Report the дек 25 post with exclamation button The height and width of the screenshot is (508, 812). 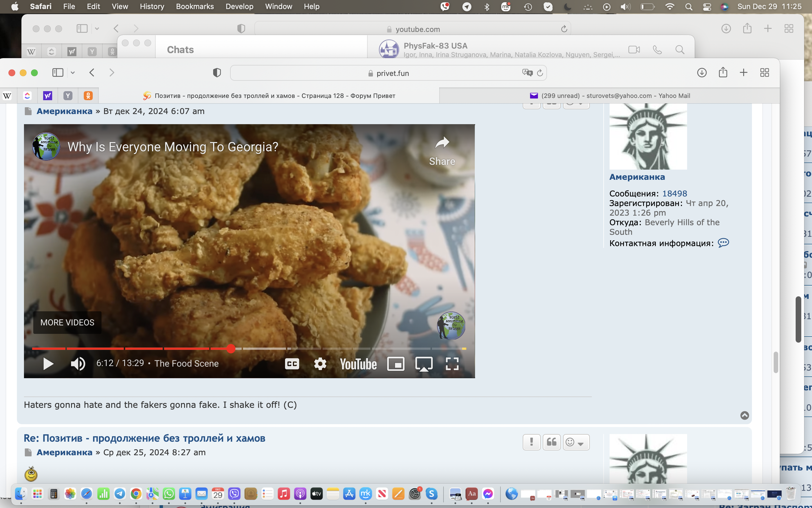pos(531,442)
